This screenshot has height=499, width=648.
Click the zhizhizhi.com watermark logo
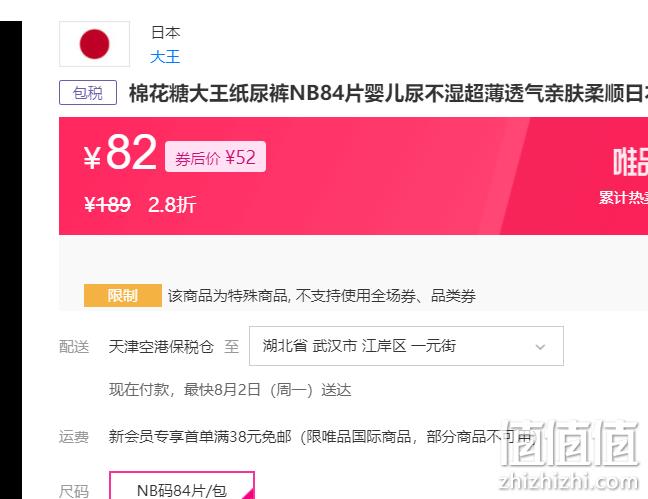click(569, 456)
